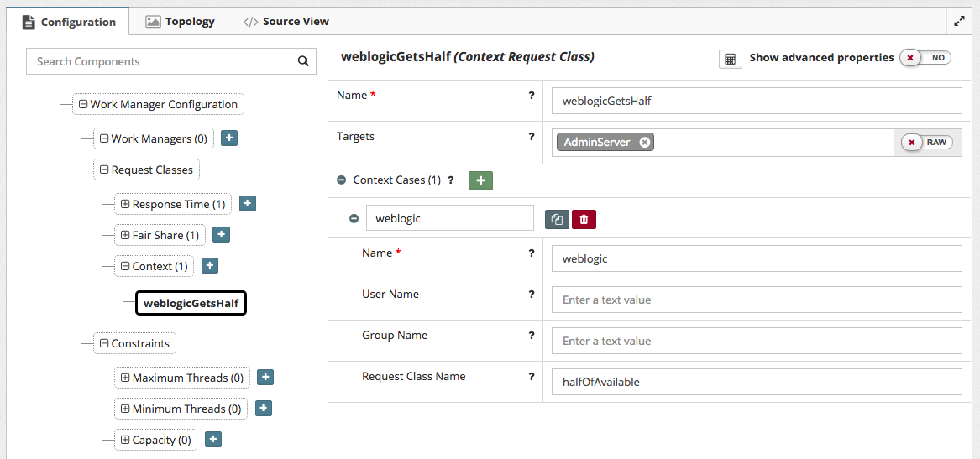Delete the weblogic context case
This screenshot has height=459, width=980.
point(584,219)
